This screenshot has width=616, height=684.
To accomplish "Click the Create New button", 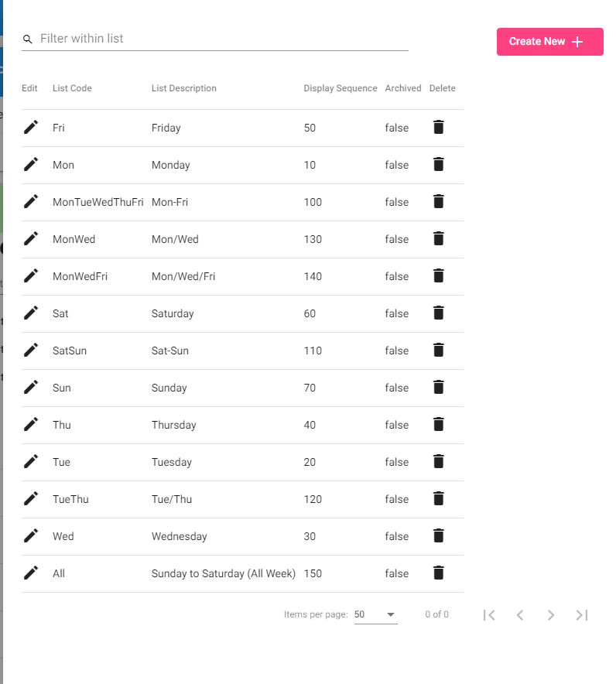I will point(549,42).
